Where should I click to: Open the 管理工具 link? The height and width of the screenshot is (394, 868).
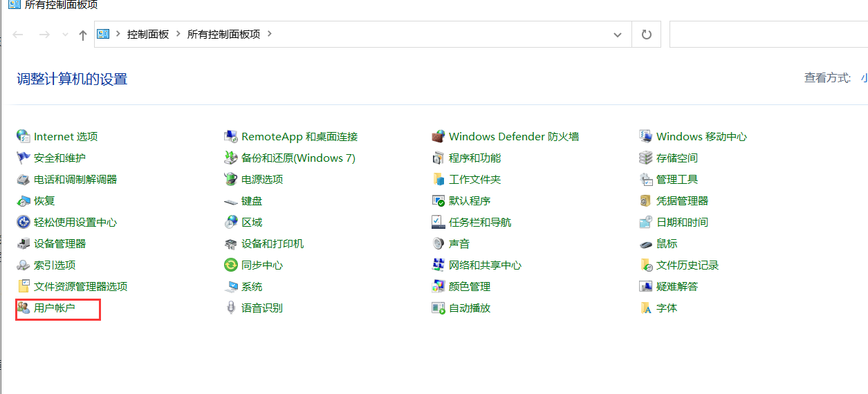click(x=677, y=179)
